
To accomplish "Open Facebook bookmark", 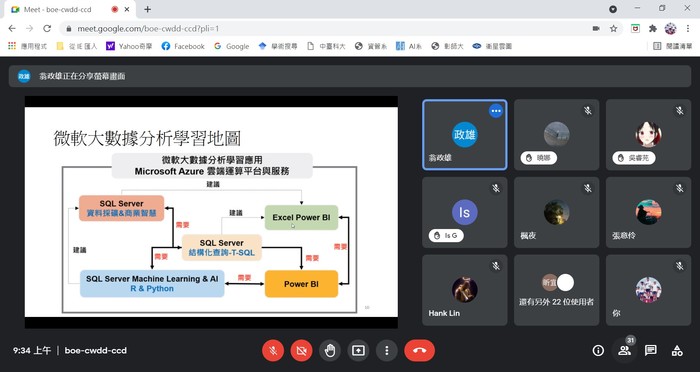I will [183, 46].
